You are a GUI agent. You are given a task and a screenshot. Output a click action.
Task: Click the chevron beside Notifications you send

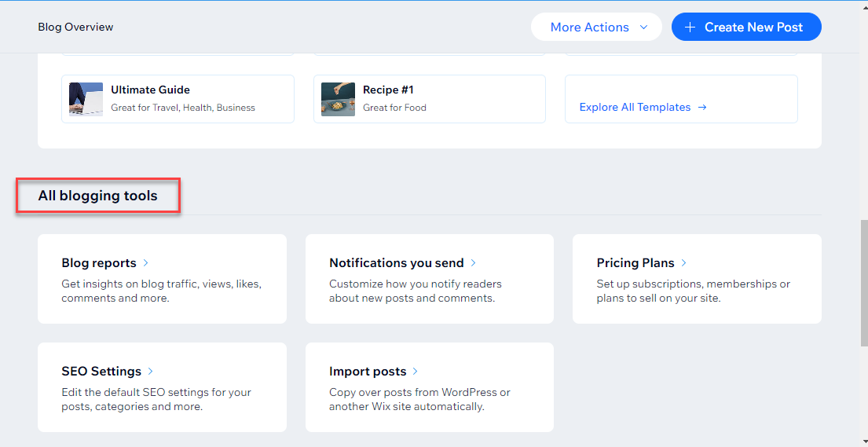[x=474, y=263]
